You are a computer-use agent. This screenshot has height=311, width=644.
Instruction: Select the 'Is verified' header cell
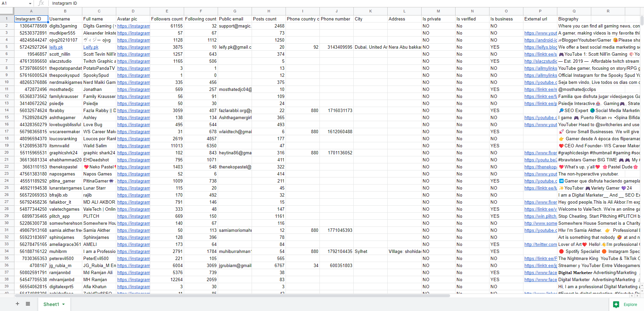tap(472, 19)
